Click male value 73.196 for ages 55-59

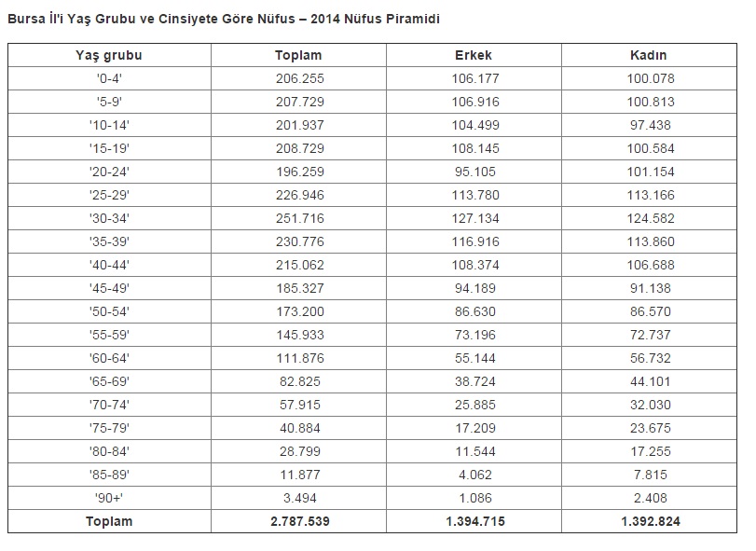point(474,335)
